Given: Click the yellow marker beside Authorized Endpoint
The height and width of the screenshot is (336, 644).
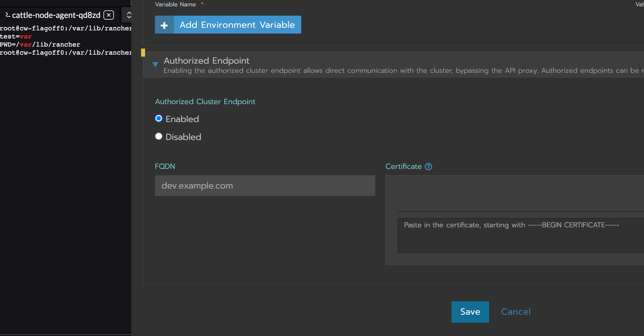Looking at the screenshot, I should click(143, 53).
